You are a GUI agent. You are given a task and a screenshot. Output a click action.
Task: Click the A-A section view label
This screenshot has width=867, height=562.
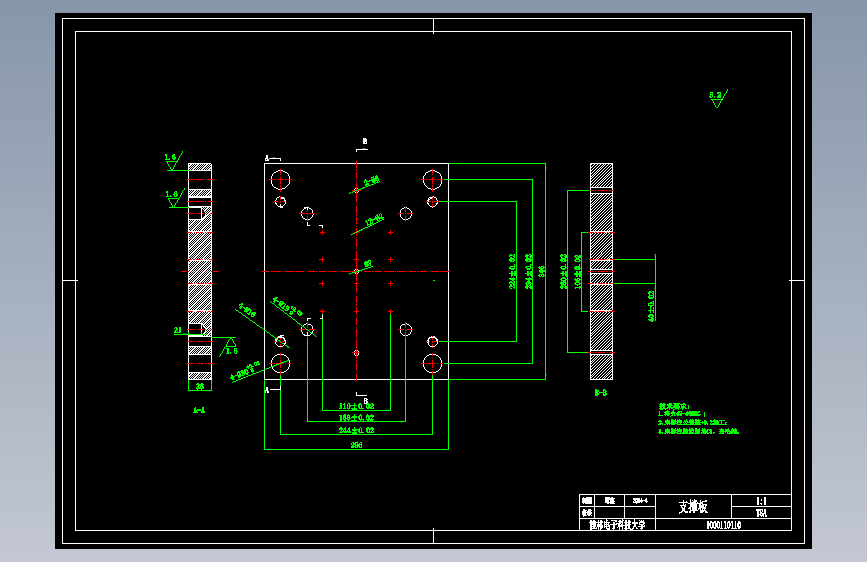pos(199,410)
